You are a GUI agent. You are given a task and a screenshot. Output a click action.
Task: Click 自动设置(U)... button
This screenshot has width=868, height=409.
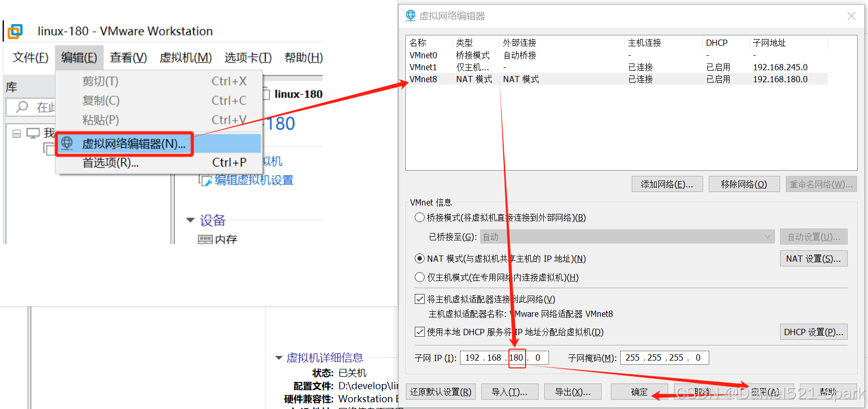[x=814, y=237]
